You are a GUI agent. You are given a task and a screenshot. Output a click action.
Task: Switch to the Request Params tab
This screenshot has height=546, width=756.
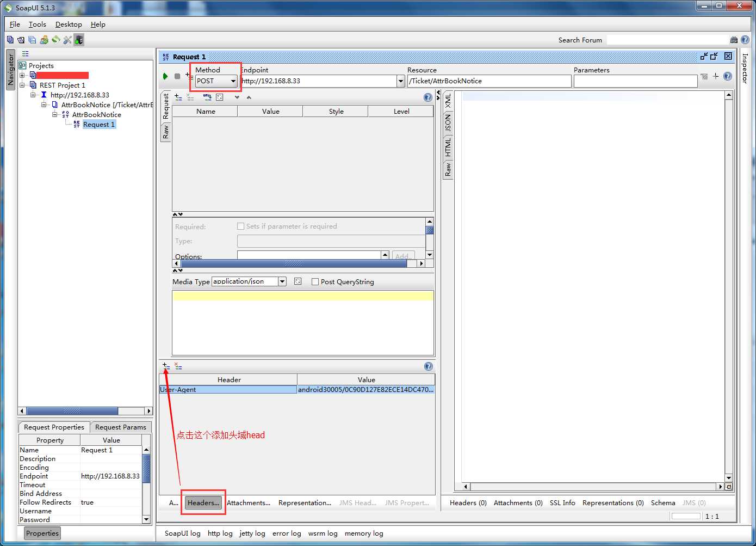(x=121, y=427)
